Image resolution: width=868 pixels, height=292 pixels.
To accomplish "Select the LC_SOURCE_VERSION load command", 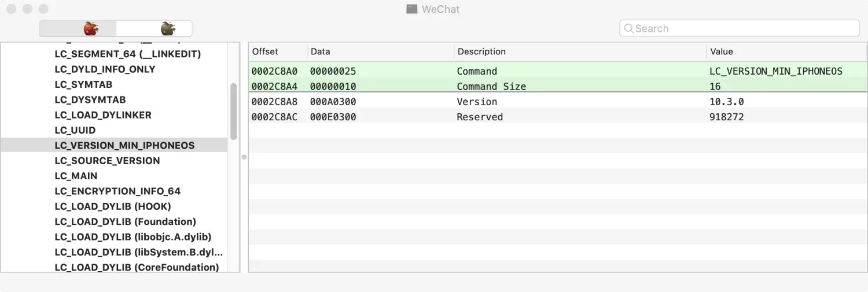I will 107,161.
